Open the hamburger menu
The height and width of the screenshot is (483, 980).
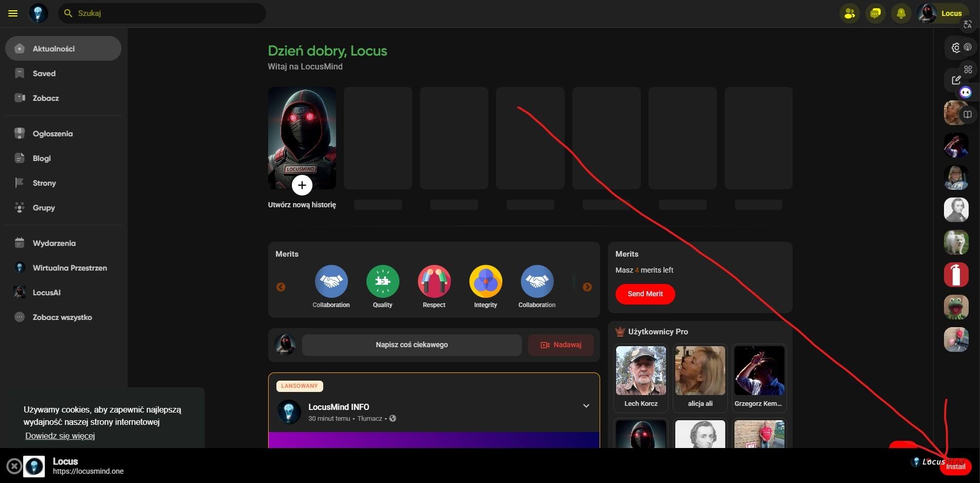tap(13, 13)
